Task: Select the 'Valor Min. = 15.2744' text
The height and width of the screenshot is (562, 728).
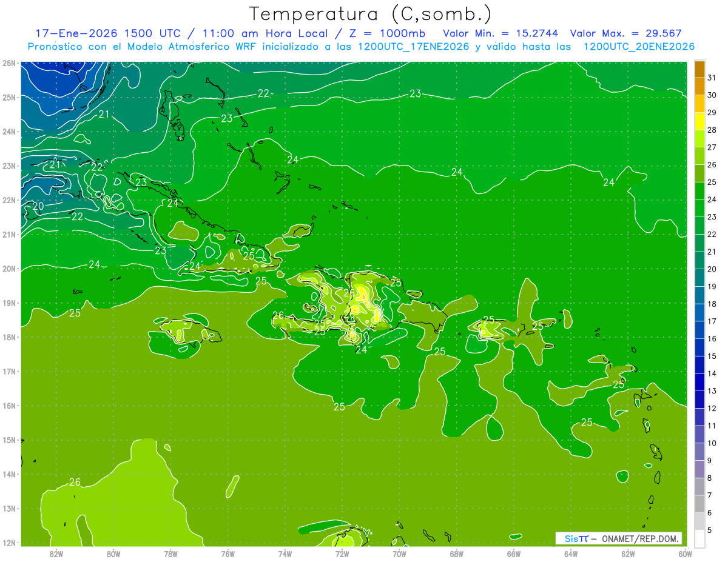Action: pyautogui.click(x=501, y=33)
